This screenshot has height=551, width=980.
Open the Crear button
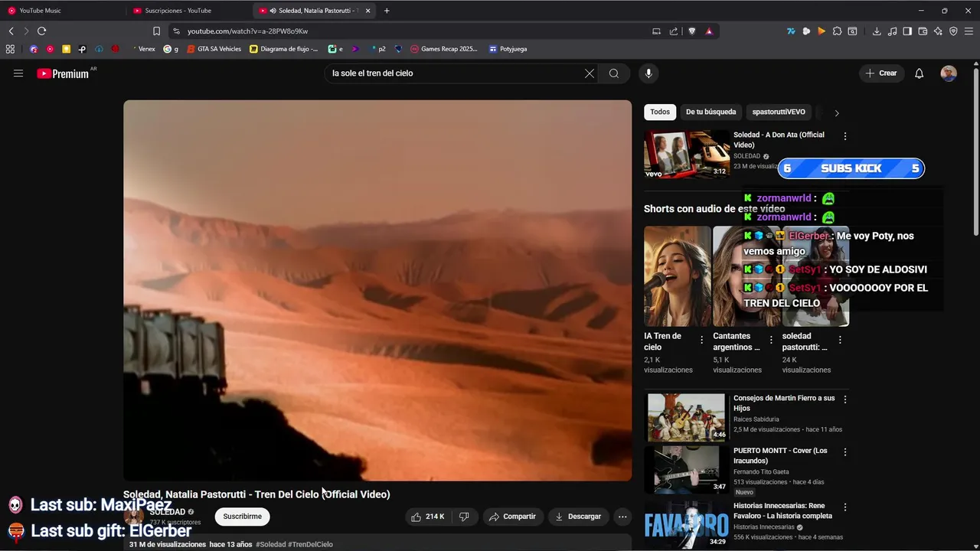(x=881, y=73)
